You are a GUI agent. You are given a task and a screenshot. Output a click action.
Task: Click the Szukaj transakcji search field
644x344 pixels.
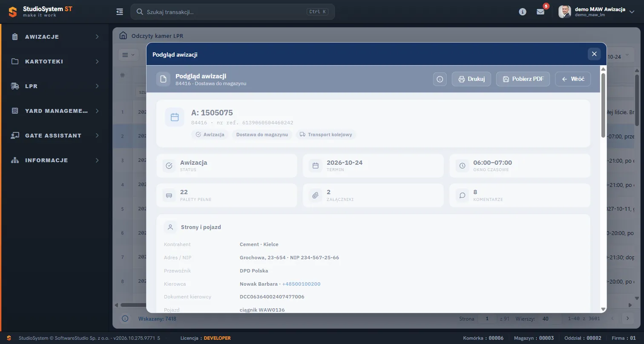click(x=233, y=12)
